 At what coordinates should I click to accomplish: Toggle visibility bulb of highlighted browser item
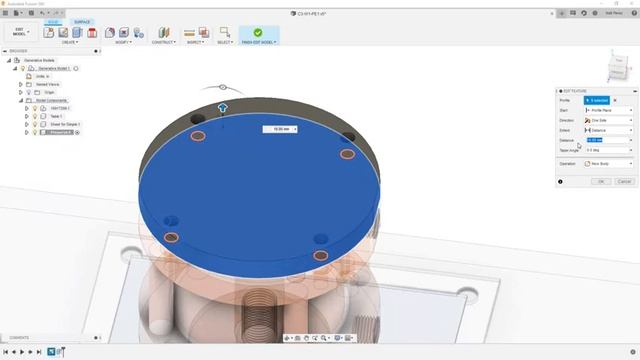click(x=35, y=132)
